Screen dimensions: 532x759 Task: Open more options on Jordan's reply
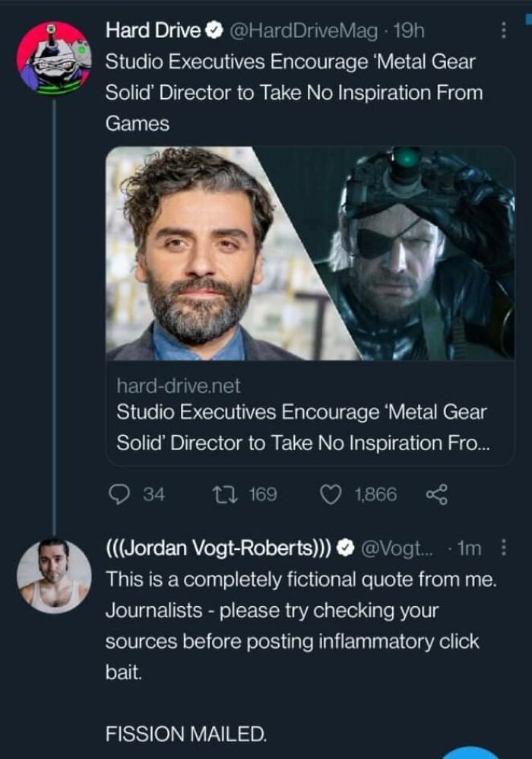(x=502, y=548)
